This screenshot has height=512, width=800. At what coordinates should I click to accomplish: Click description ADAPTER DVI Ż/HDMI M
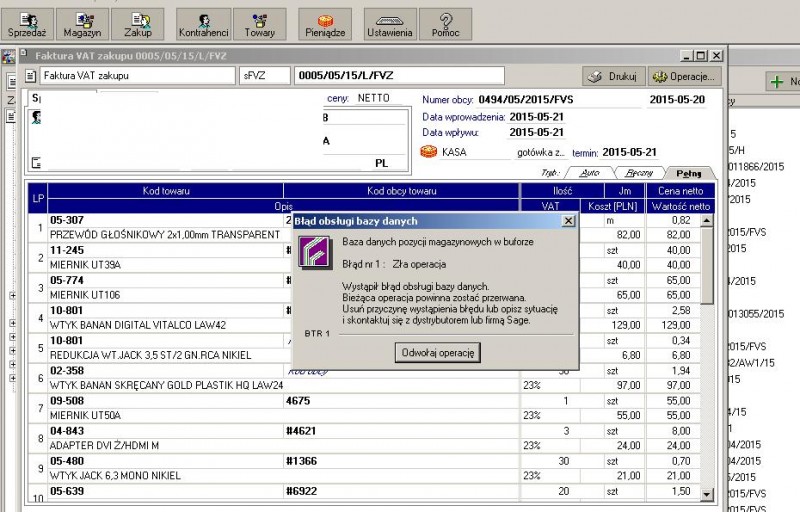[104, 446]
